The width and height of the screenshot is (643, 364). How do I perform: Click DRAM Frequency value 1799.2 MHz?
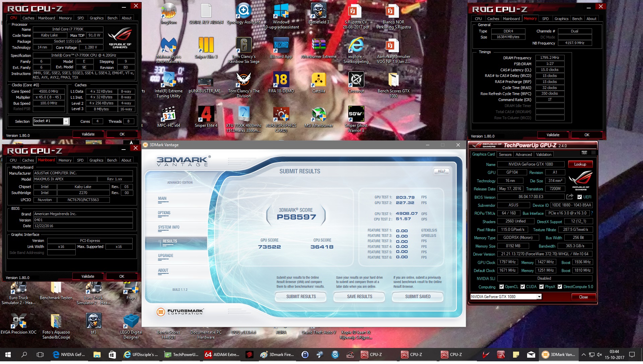[550, 58]
